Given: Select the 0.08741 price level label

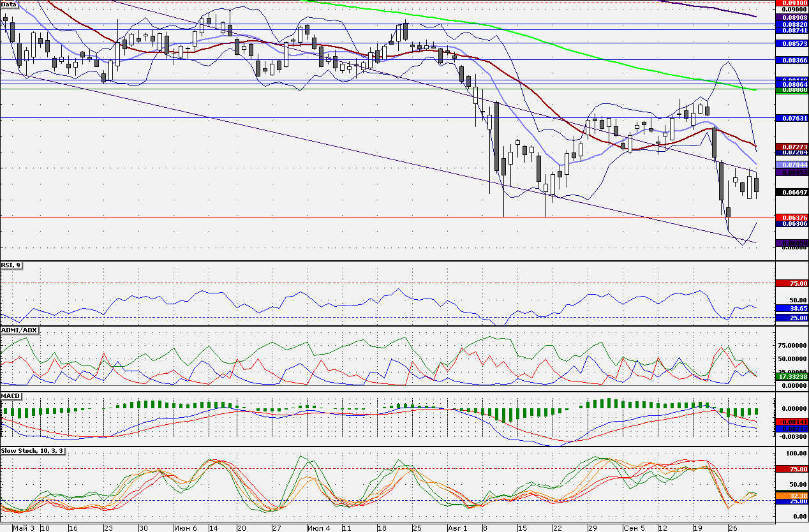Looking at the screenshot, I should pos(792,30).
